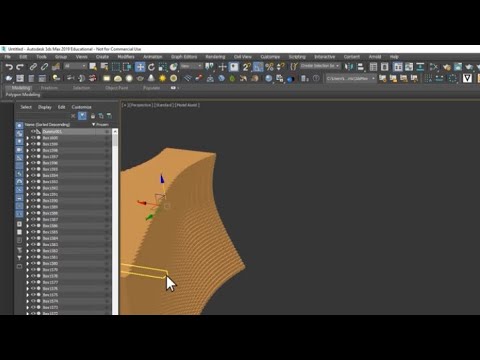Open the Scripting menu
Image resolution: width=480 pixels, height=360 pixels.
(297, 57)
